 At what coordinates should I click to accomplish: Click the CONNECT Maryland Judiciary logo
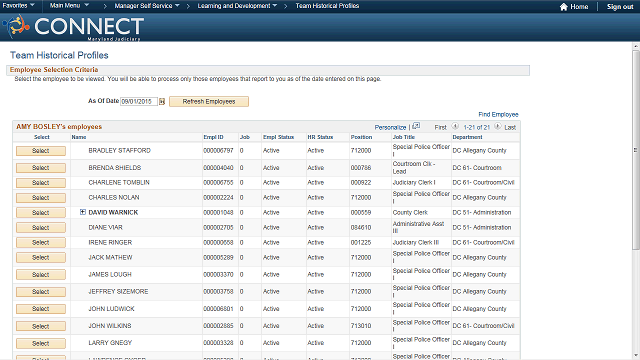pyautogui.click(x=73, y=27)
